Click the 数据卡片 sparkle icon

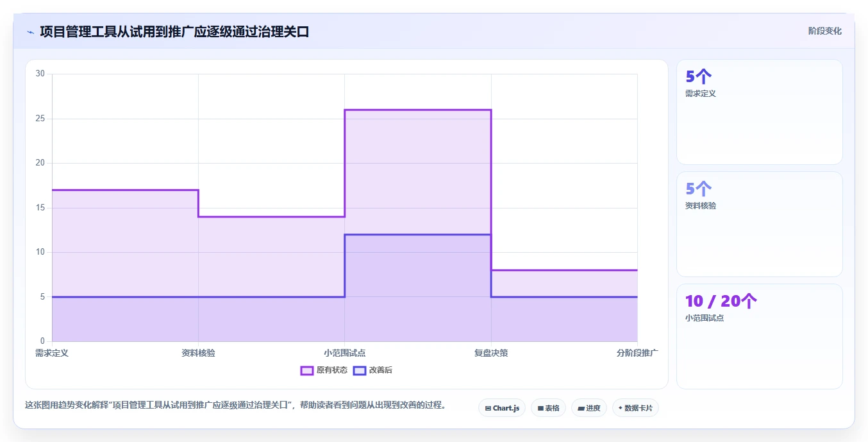coord(621,408)
